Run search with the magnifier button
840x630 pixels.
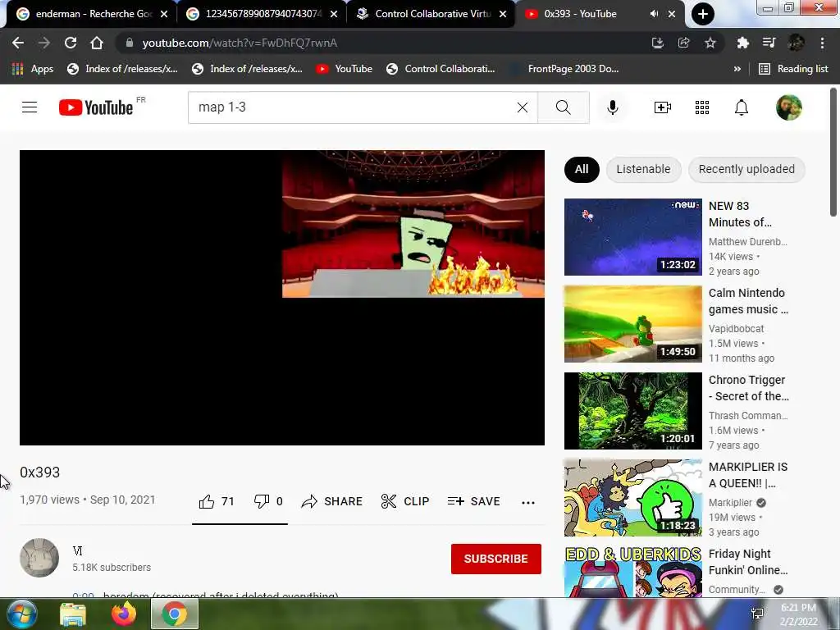click(x=563, y=107)
